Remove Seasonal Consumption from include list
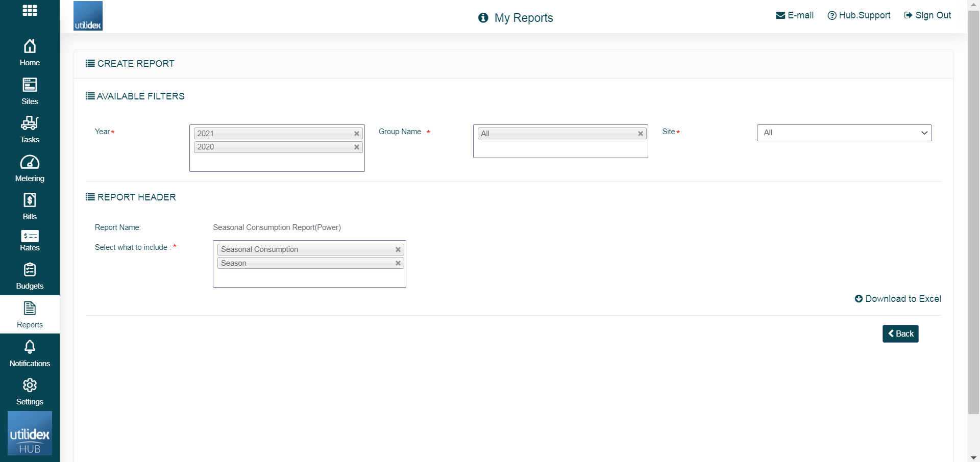 398,249
